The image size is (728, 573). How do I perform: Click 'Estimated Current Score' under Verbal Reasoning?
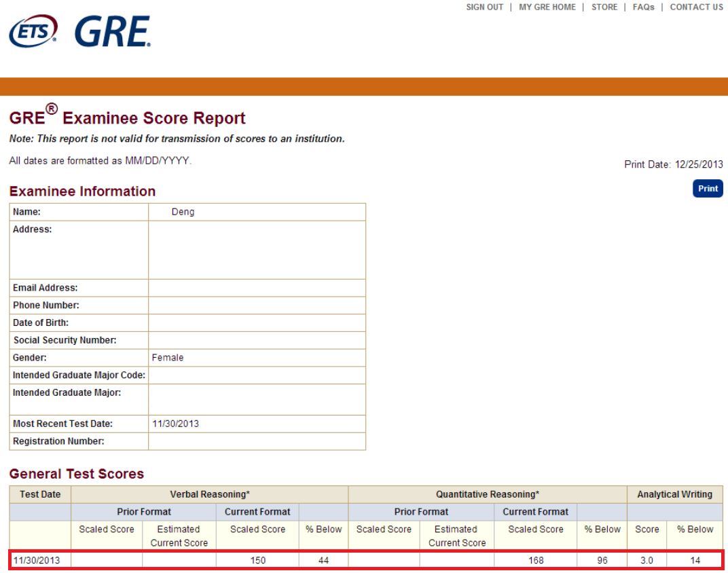[179, 536]
